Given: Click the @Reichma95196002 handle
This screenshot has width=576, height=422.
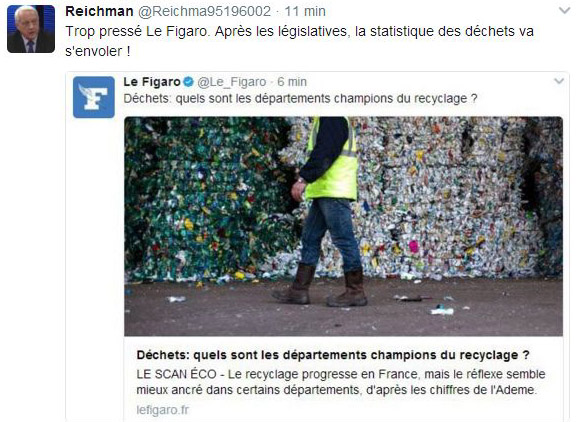Looking at the screenshot, I should click(204, 11).
